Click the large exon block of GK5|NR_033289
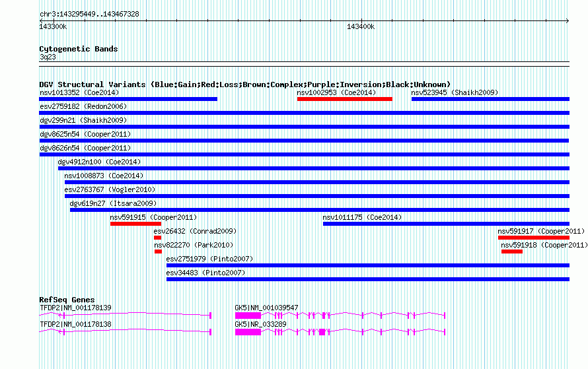This screenshot has width=588, height=369. [x=248, y=332]
